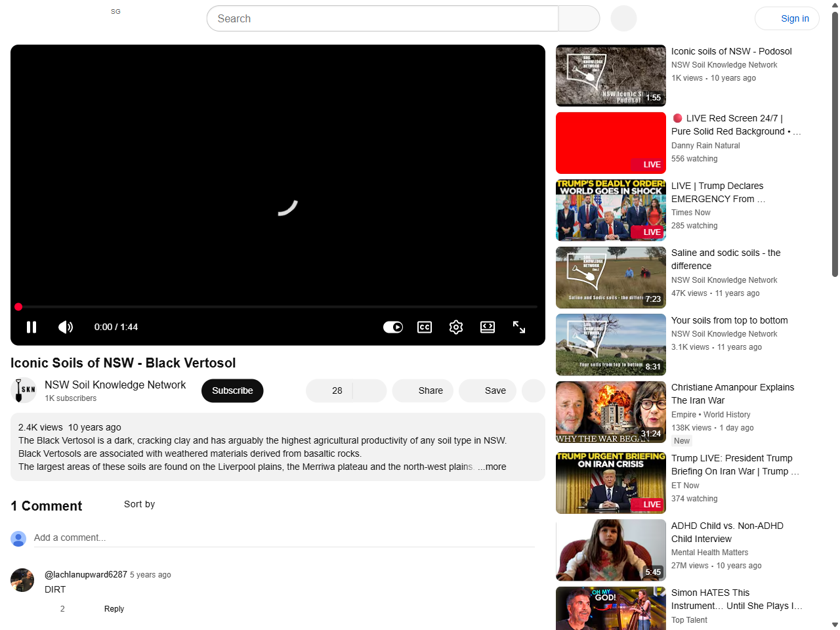Viewport: 840px width, 630px height.
Task: Toggle like on the video
Action: [331, 390]
